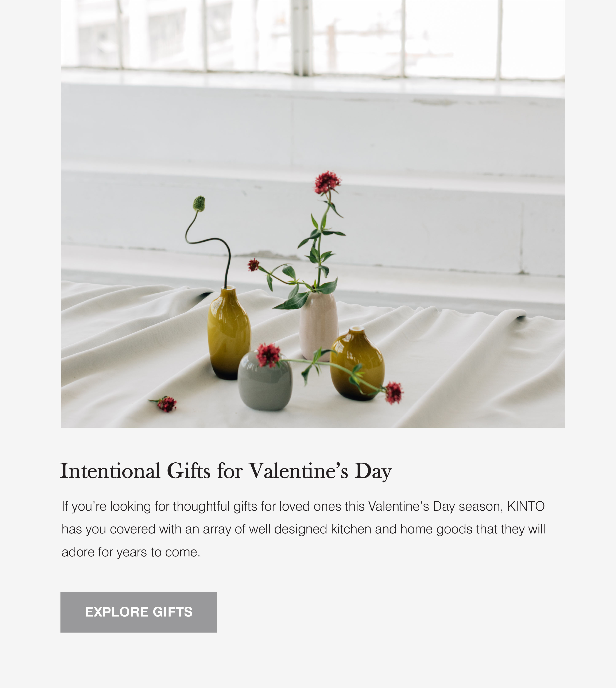616x688 pixels.
Task: Click the word 'Valentine's' in the heading
Action: coord(298,471)
